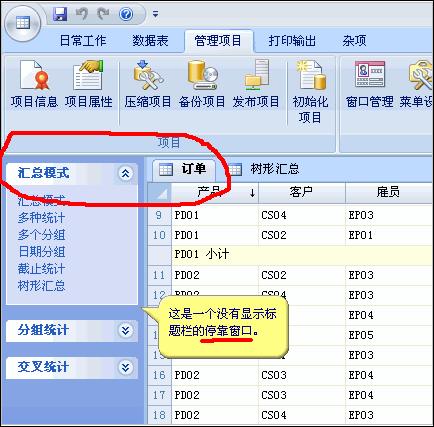This screenshot has width=434, height=427.
Task: Switch to the 数据表 ribbon tab
Action: [x=150, y=41]
